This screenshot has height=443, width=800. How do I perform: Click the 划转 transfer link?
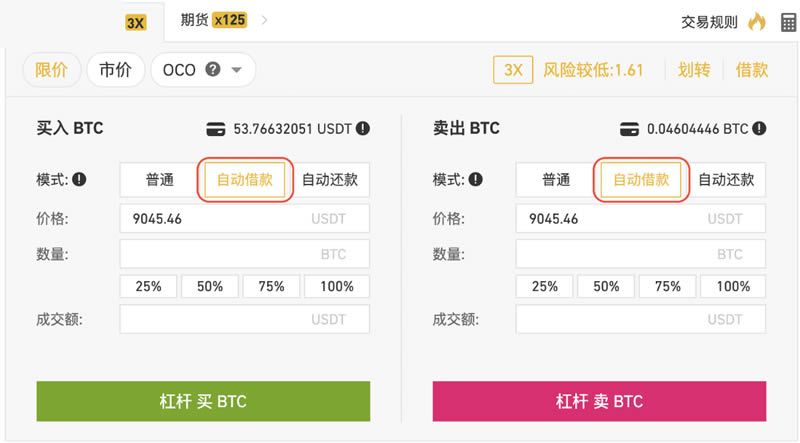pyautogui.click(x=694, y=70)
